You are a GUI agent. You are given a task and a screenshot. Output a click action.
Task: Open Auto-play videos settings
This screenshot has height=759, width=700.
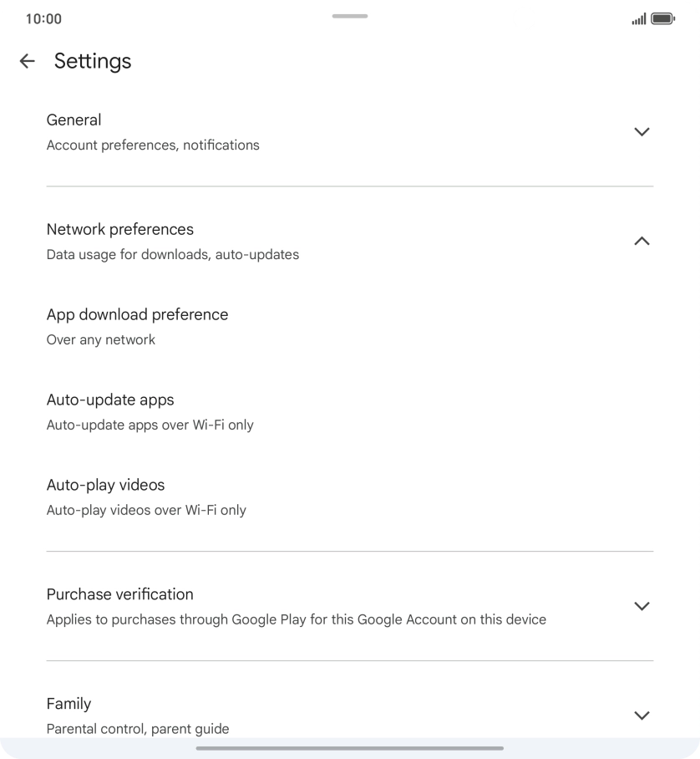[x=105, y=485]
